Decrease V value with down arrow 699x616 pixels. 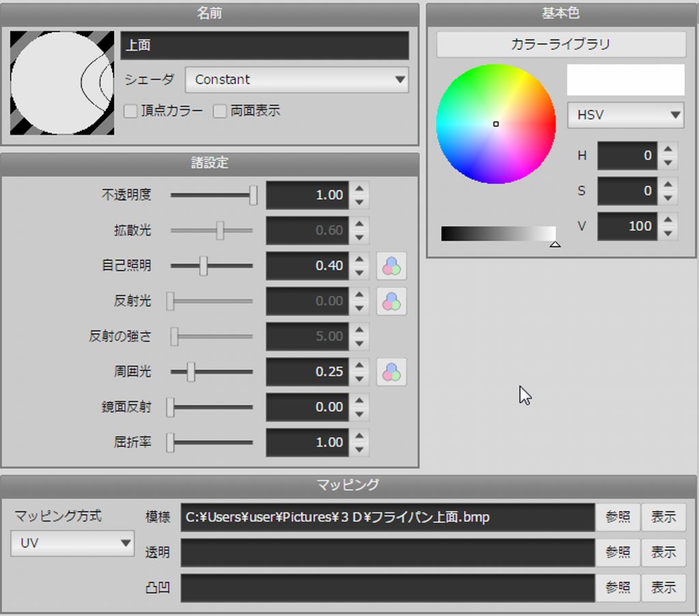[668, 234]
